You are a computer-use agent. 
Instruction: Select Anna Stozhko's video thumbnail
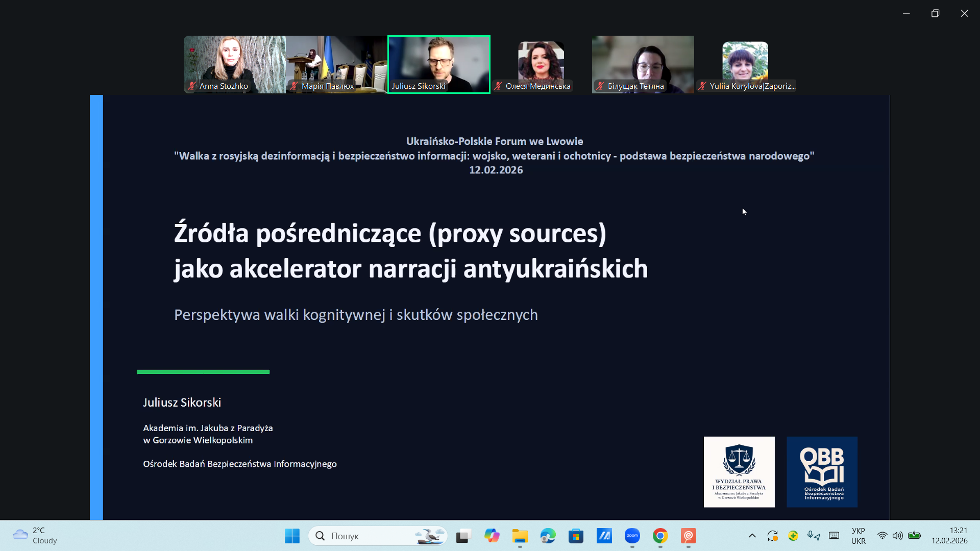click(234, 64)
